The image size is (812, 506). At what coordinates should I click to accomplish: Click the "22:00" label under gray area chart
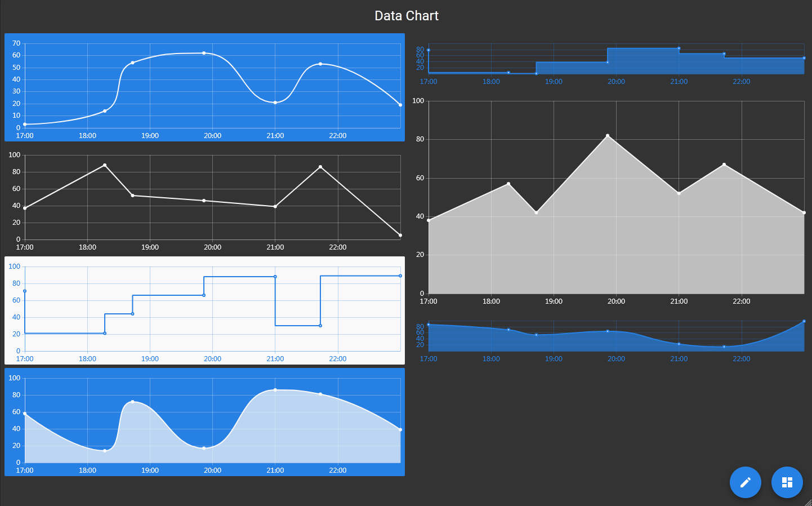(x=741, y=301)
